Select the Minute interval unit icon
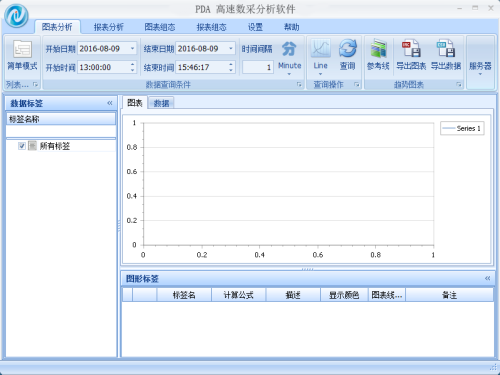The width and height of the screenshot is (500, 375). tap(289, 49)
